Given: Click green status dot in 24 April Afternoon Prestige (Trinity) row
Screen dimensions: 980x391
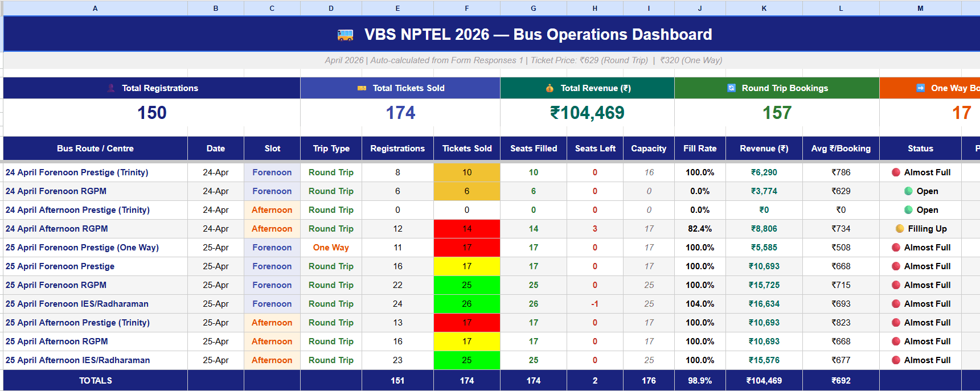Looking at the screenshot, I should point(908,210).
